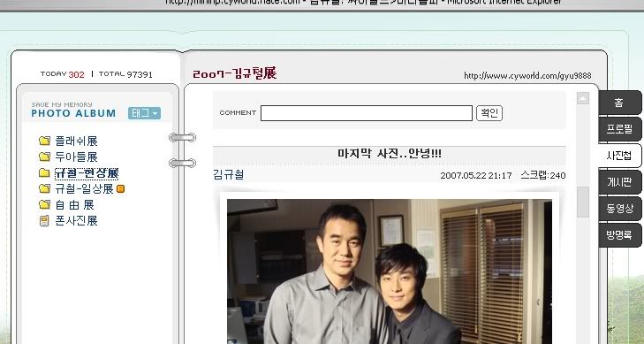Image resolution: width=644 pixels, height=344 pixels.
Task: Click the 규철-현장展 folder icon
Action: (x=44, y=172)
